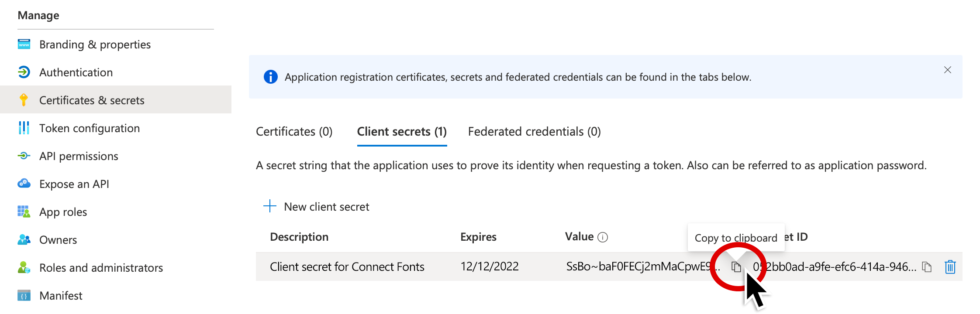Dismiss the information banner
This screenshot has height=314, width=980.
point(948,70)
